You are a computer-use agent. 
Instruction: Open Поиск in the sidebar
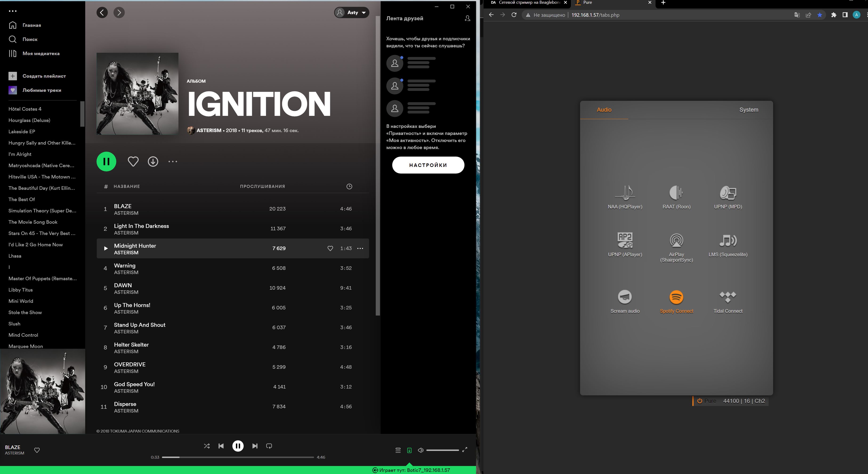tap(30, 39)
